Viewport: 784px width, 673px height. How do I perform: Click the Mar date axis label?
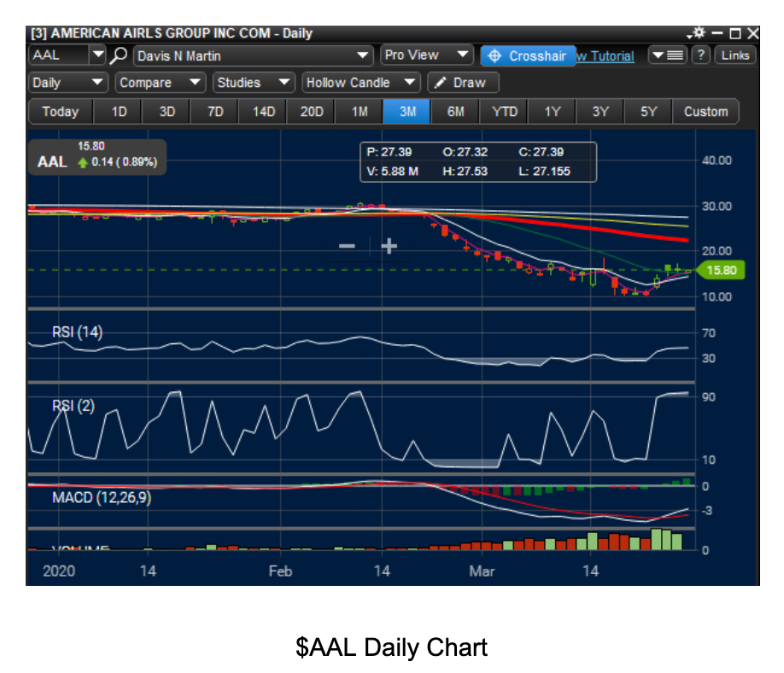pyautogui.click(x=482, y=571)
